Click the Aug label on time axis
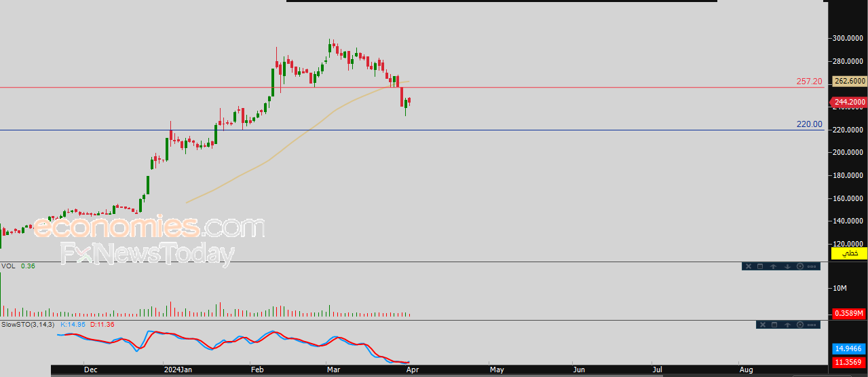Viewport: 868px width, 377px height. click(x=745, y=370)
